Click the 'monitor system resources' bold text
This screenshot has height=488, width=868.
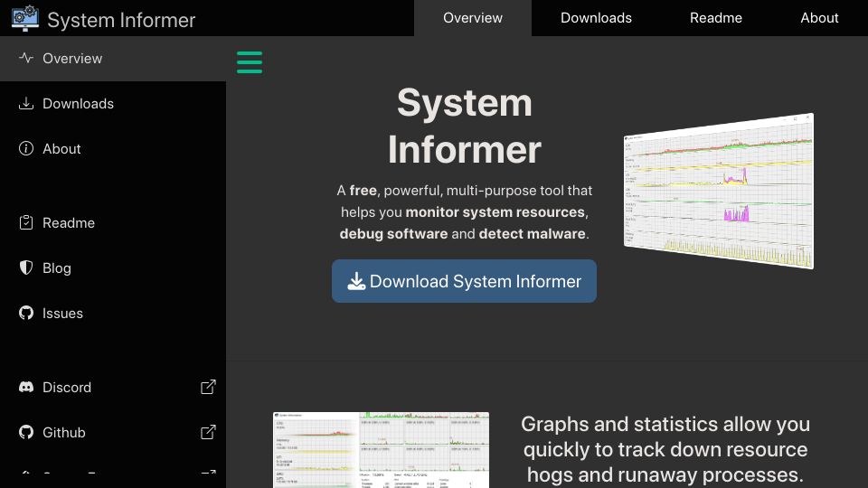pyautogui.click(x=495, y=211)
